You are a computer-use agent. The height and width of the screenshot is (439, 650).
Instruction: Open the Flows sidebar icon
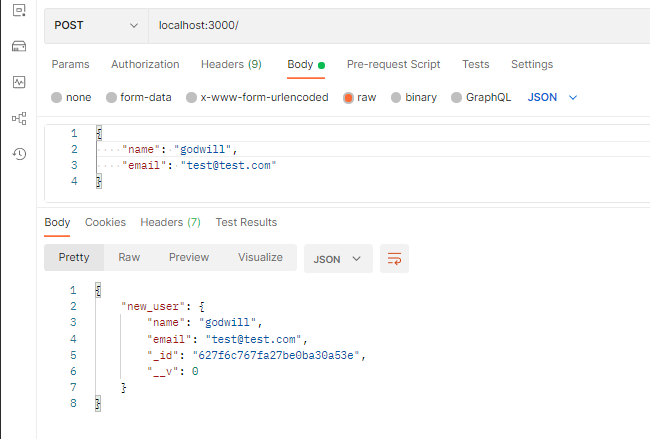(19, 118)
